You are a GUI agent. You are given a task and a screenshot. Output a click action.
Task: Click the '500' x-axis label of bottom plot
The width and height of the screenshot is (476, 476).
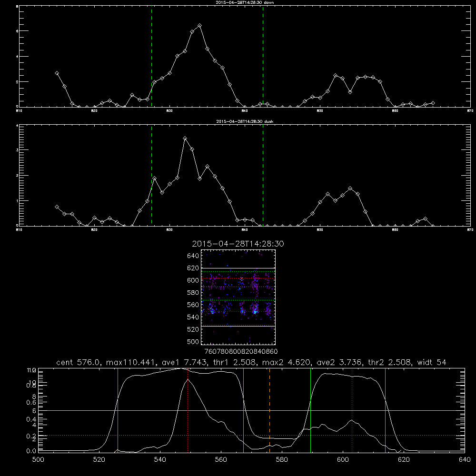click(38, 460)
